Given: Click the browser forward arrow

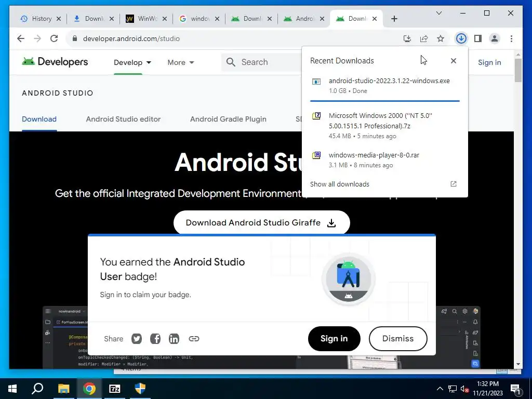Looking at the screenshot, I should [x=37, y=38].
